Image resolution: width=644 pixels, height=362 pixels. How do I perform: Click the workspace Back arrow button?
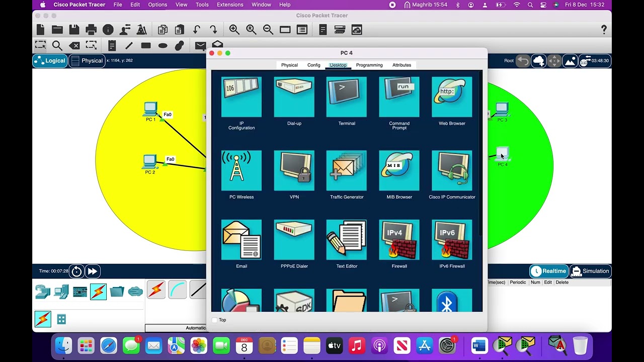523,61
